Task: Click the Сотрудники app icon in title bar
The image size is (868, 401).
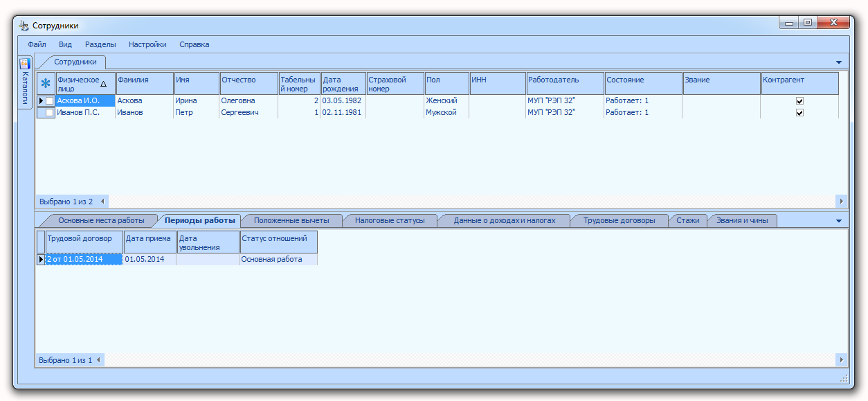Action: pos(24,26)
